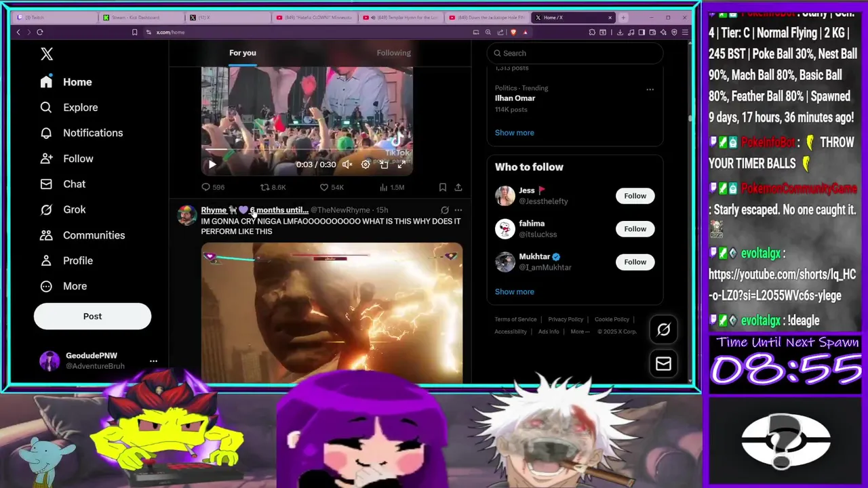The height and width of the screenshot is (488, 868).
Task: Open Cookie Policy link
Action: pyautogui.click(x=612, y=319)
